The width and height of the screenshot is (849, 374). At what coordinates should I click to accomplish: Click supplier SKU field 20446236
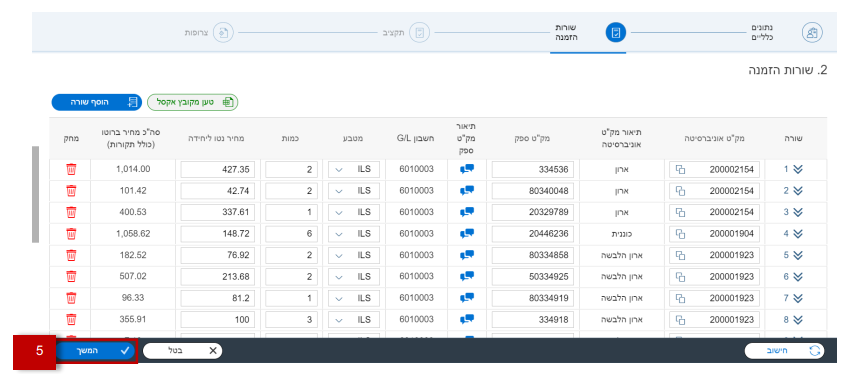532,234
